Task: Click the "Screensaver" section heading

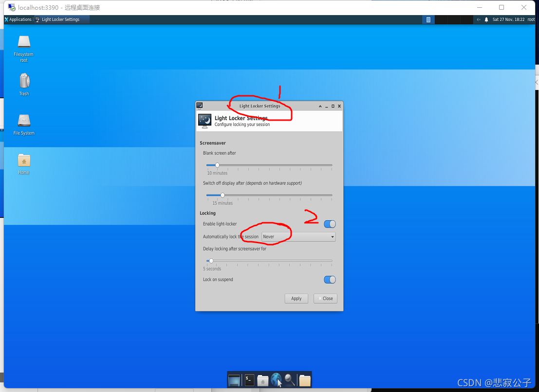Action: [212, 143]
